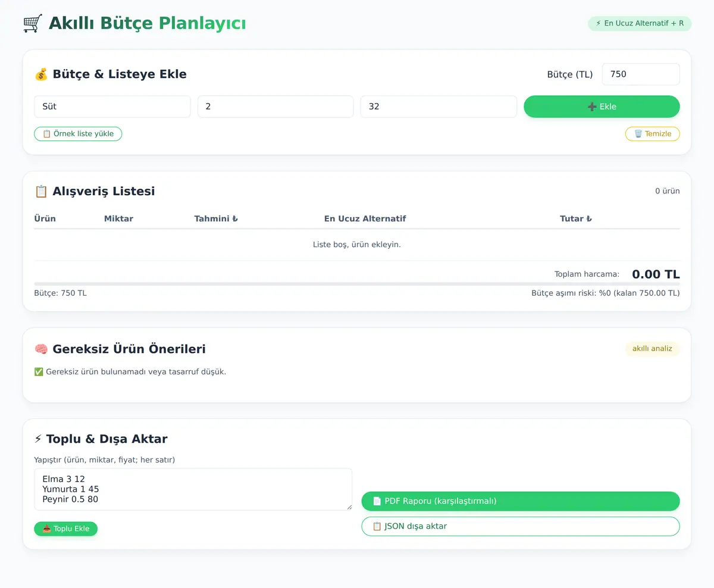Clear the list with Temizle button
Image resolution: width=714 pixels, height=588 pixels.
(653, 134)
